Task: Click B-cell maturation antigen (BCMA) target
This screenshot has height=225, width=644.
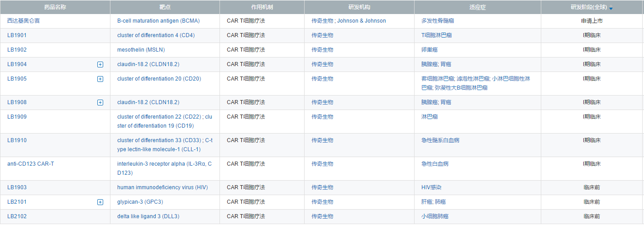Action: pos(158,21)
